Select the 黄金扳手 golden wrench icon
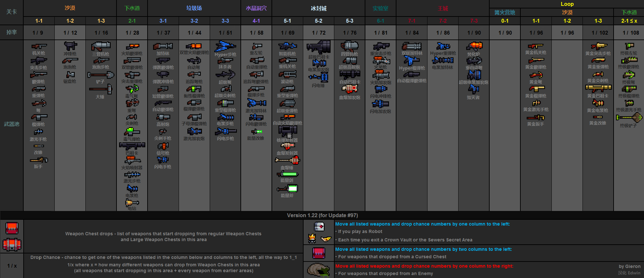This screenshot has width=644, height=278. [536, 118]
